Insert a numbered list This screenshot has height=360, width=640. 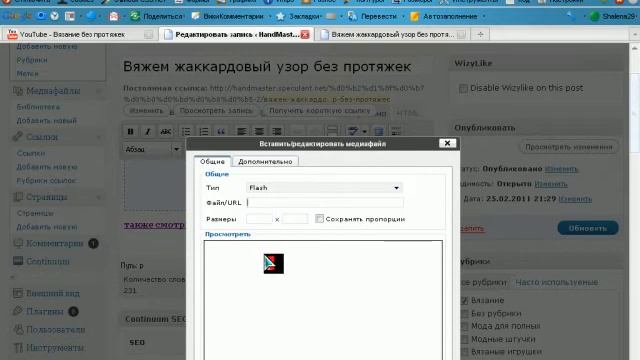pyautogui.click(x=204, y=131)
